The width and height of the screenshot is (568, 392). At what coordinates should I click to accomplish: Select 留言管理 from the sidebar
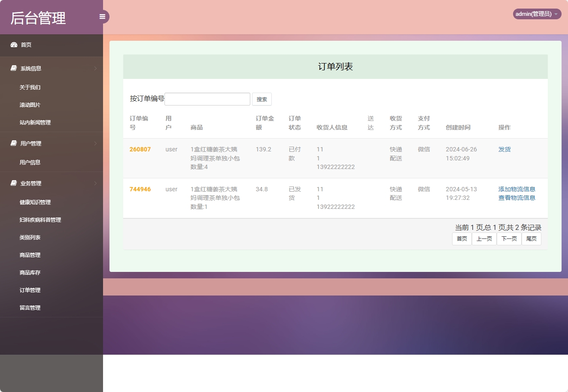point(30,308)
